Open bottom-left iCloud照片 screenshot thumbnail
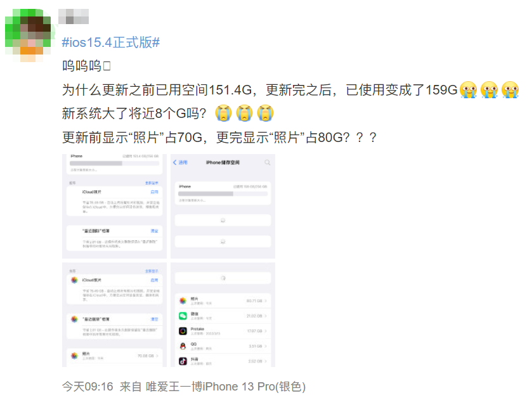The image size is (532, 400). 114,315
